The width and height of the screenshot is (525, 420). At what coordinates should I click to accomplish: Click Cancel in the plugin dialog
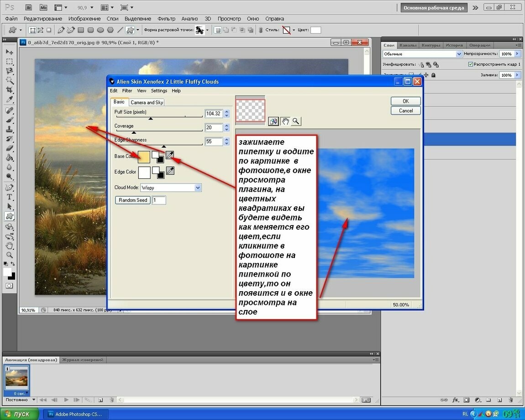click(405, 110)
